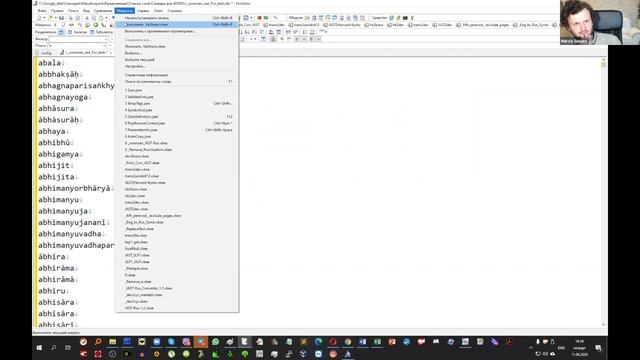Run the _Remove_e macro entry
The width and height of the screenshot is (640, 360).
[178, 282]
